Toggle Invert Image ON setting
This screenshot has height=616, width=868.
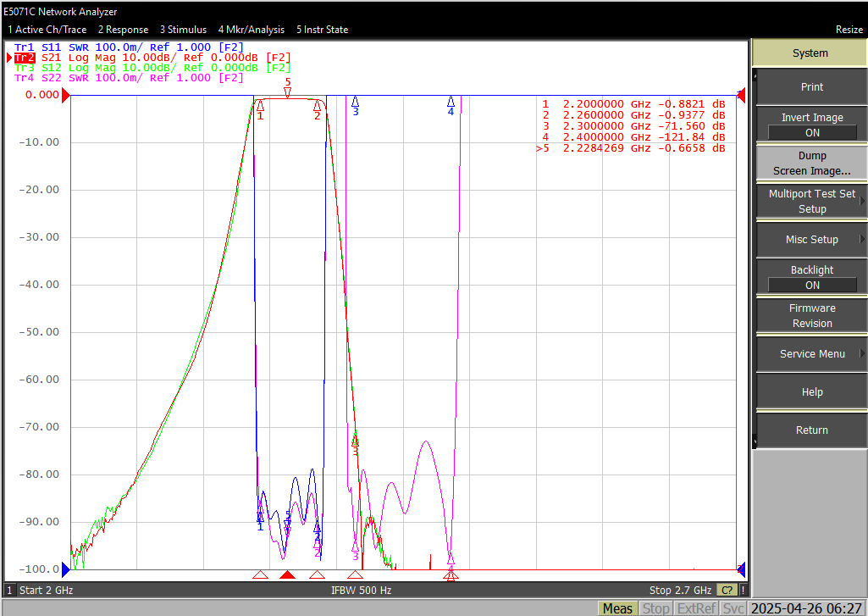[x=811, y=125]
